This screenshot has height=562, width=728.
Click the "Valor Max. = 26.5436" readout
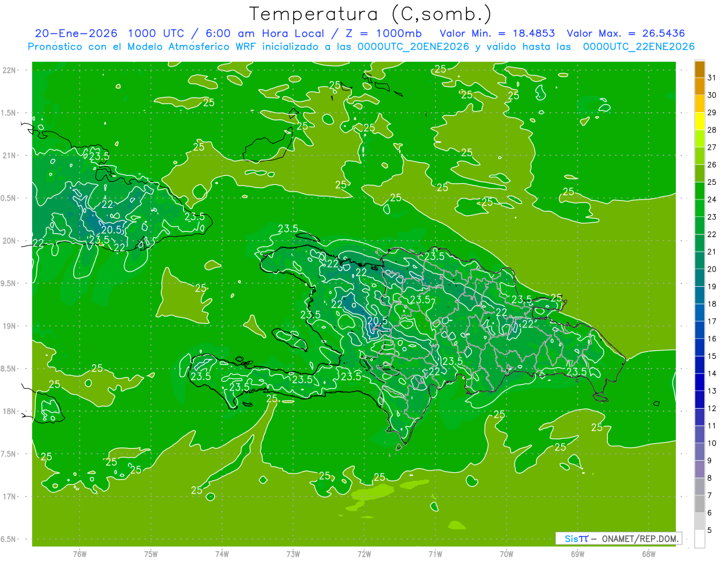629,33
